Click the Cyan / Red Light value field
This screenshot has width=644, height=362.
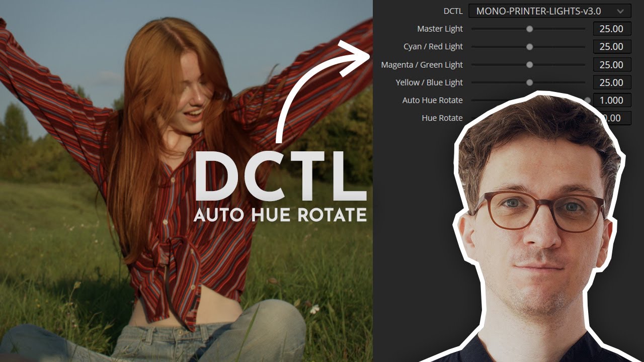(612, 47)
